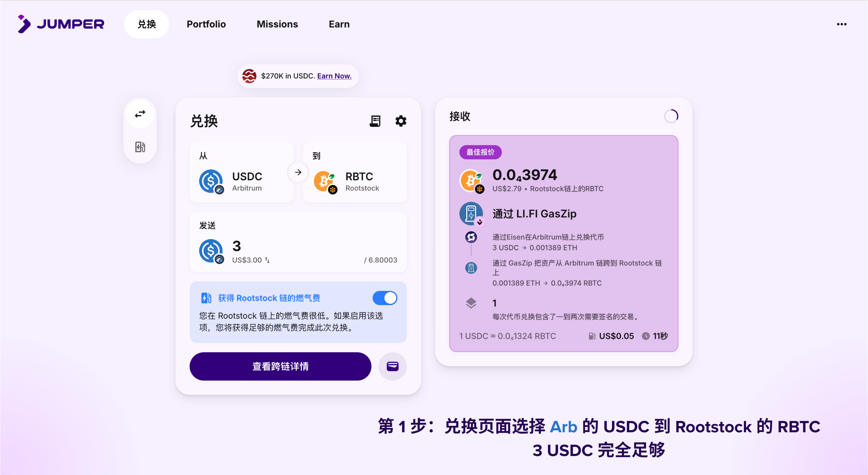The image size is (868, 475).
Task: Toggle USD amount input mode arrows
Action: pyautogui.click(x=268, y=260)
